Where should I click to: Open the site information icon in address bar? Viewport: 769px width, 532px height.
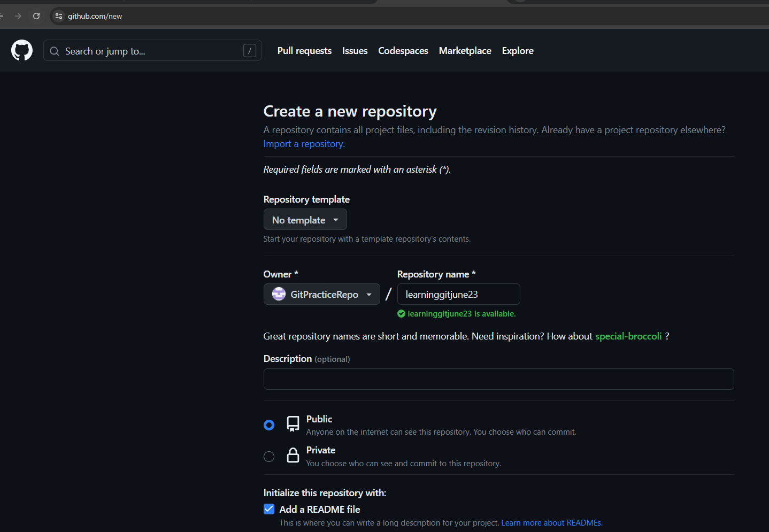pyautogui.click(x=59, y=16)
